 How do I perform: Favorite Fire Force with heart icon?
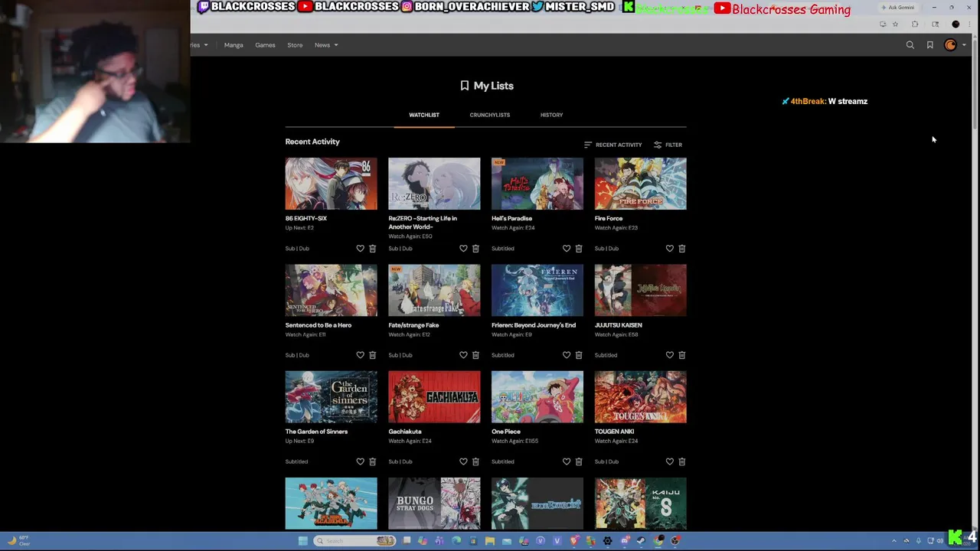point(670,249)
